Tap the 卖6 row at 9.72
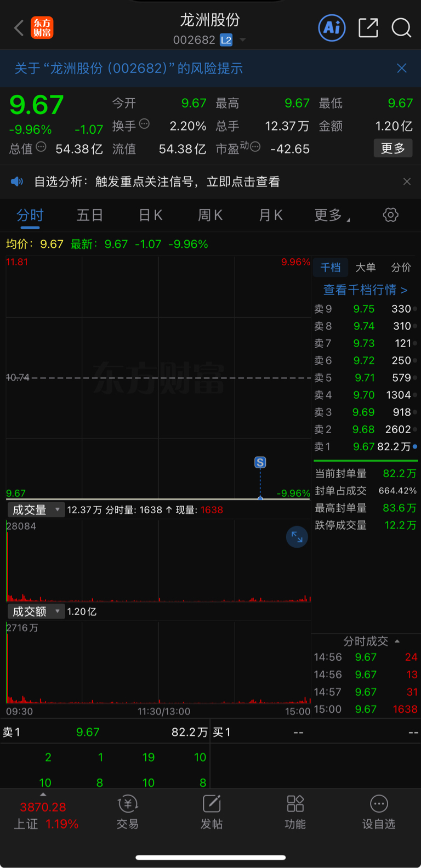Screen dimensions: 421x868 click(366, 360)
